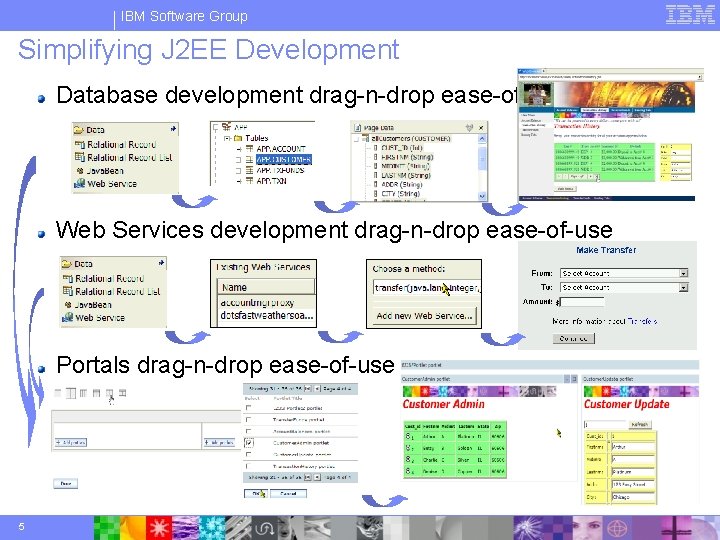
Task: Click Add portlets in the left column
Action: (x=71, y=442)
